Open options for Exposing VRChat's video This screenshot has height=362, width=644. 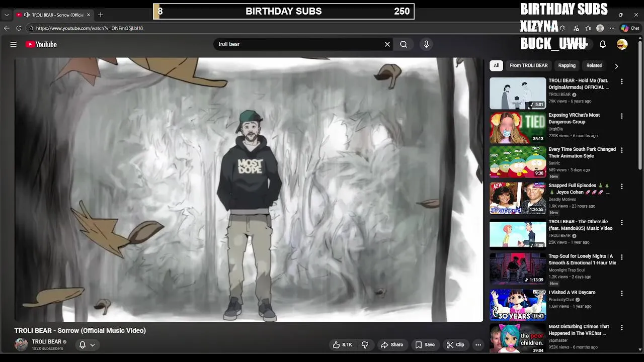click(x=622, y=116)
